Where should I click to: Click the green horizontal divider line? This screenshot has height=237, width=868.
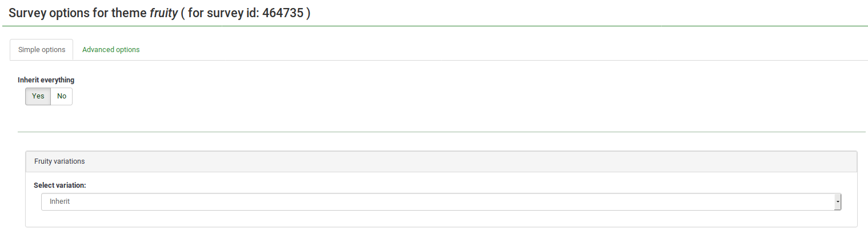click(x=441, y=132)
